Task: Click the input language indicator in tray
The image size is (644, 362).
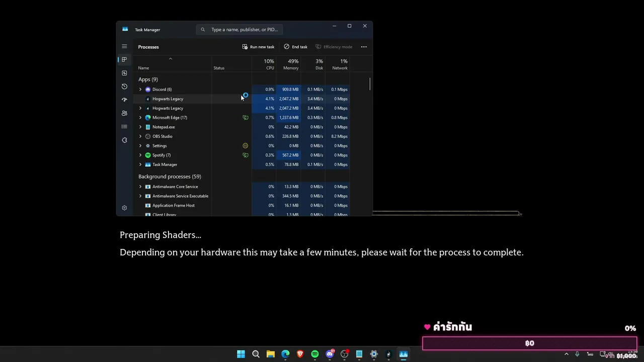Action: coord(590,354)
